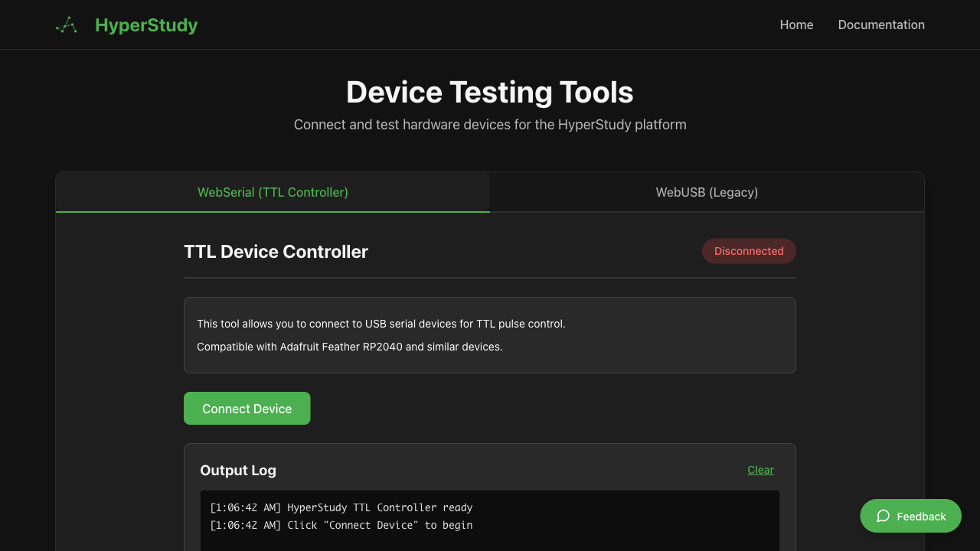980x551 pixels.
Task: Open the Documentation page
Action: pyautogui.click(x=881, y=24)
